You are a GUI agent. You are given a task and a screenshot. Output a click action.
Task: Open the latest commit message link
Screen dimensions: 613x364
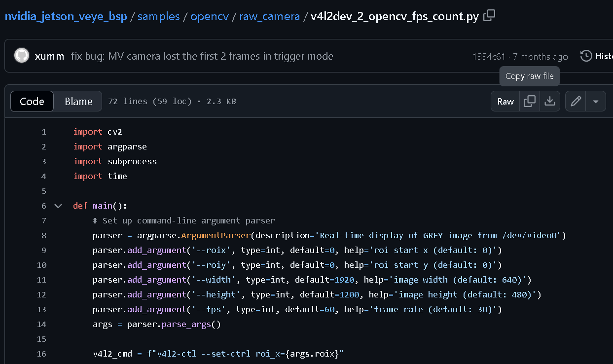pyautogui.click(x=202, y=56)
